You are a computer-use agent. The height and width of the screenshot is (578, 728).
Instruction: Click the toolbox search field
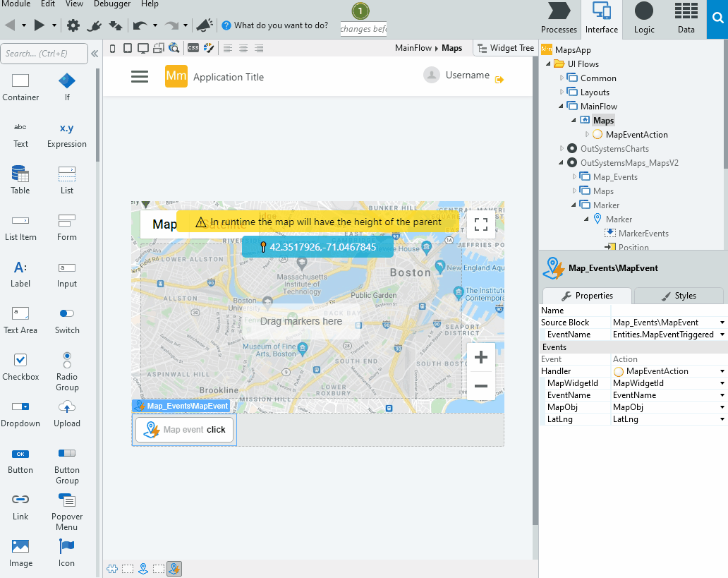[44, 54]
